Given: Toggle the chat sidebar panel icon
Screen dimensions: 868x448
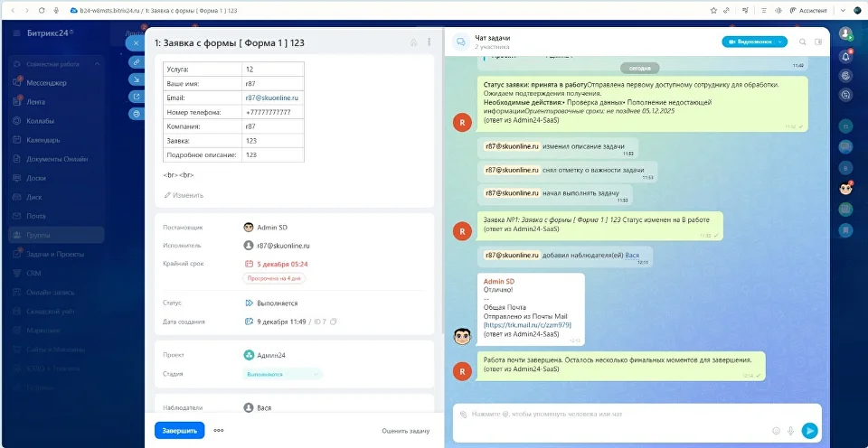Looking at the screenshot, I should coord(818,42).
